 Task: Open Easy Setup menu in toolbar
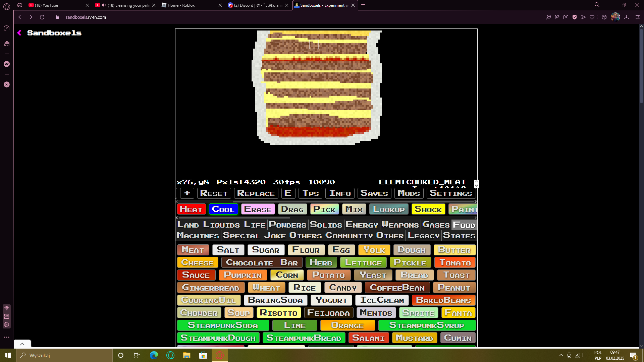pos(637,17)
